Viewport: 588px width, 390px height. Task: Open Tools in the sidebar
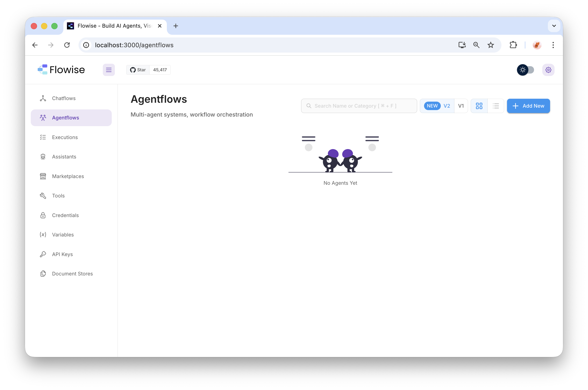[x=58, y=196]
